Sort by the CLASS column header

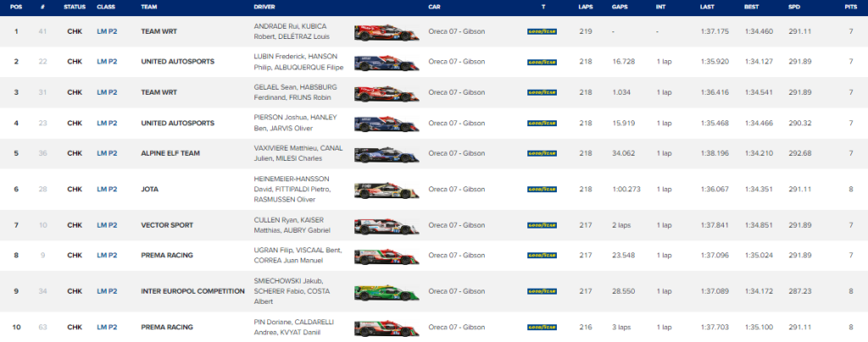(x=106, y=7)
